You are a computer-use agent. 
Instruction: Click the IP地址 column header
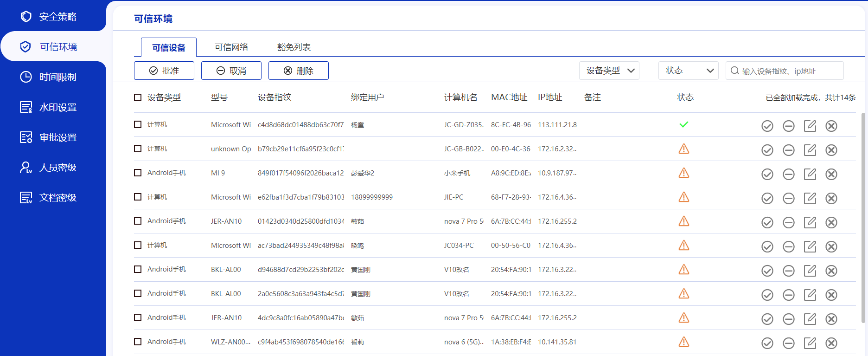point(550,97)
